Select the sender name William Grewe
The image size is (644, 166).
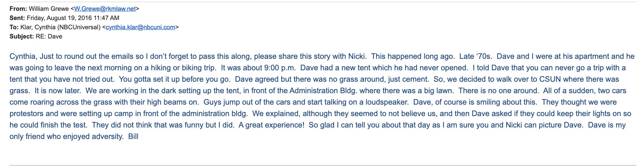tap(49, 9)
